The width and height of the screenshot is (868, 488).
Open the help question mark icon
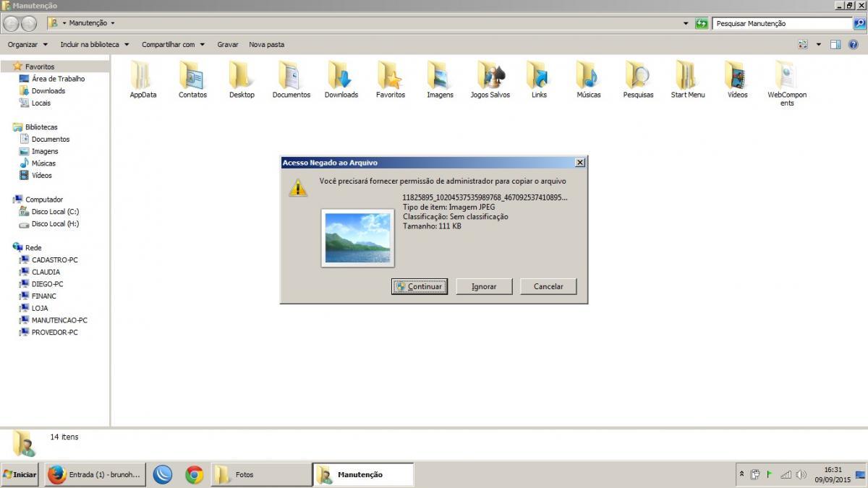pyautogui.click(x=854, y=44)
